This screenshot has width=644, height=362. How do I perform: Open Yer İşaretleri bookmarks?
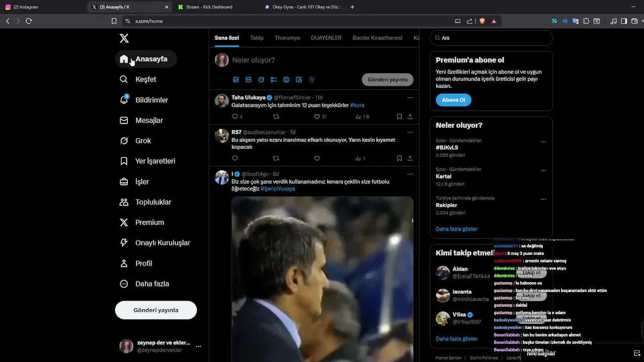pyautogui.click(x=147, y=161)
